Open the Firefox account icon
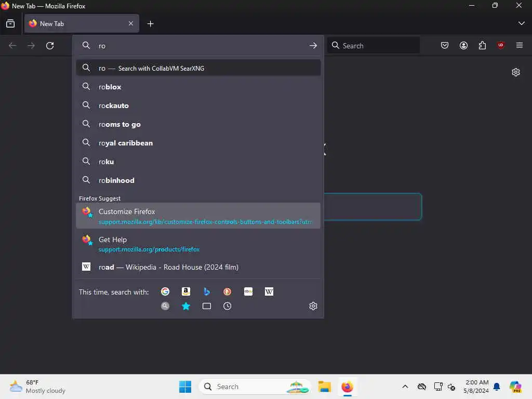This screenshot has width=532, height=399. click(x=463, y=46)
